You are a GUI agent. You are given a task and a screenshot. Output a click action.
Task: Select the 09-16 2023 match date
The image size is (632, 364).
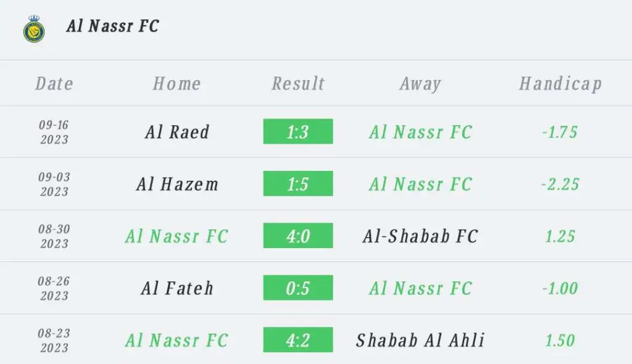54,132
